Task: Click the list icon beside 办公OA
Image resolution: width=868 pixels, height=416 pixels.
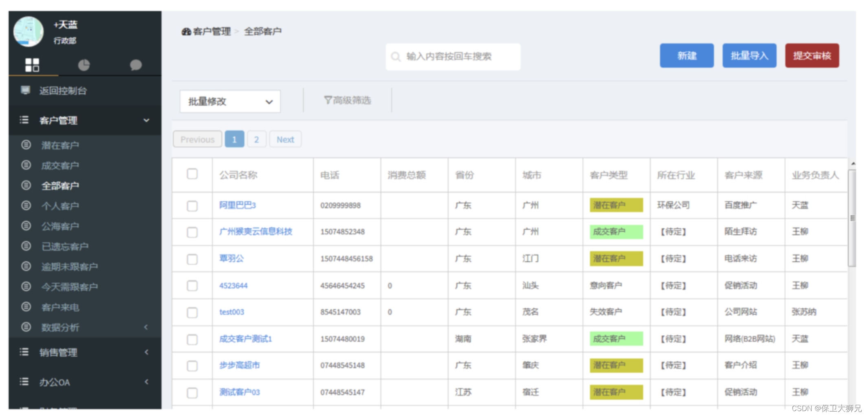Action: [x=24, y=382]
